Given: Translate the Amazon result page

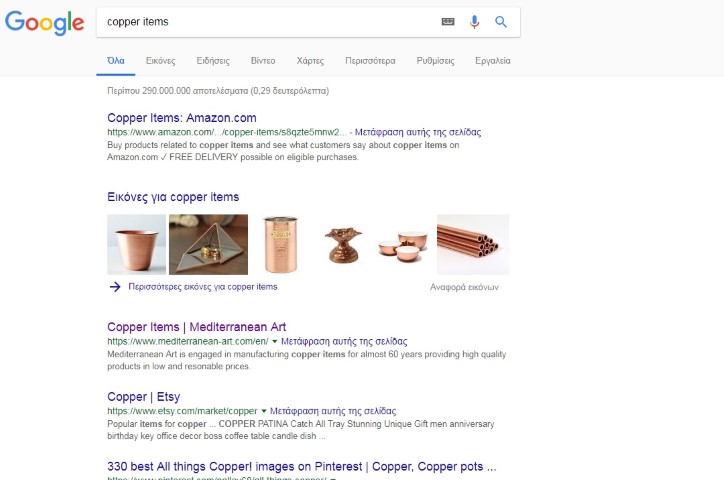Looking at the screenshot, I should [418, 132].
